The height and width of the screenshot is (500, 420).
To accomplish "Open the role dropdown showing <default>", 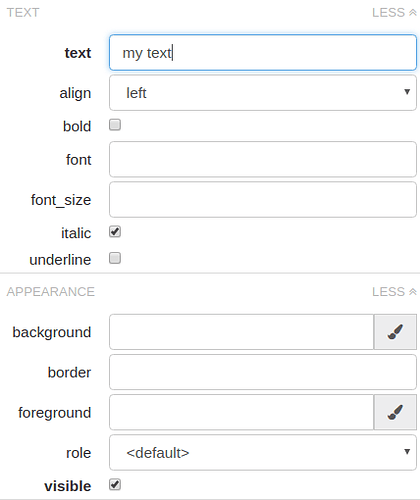I will (263, 452).
